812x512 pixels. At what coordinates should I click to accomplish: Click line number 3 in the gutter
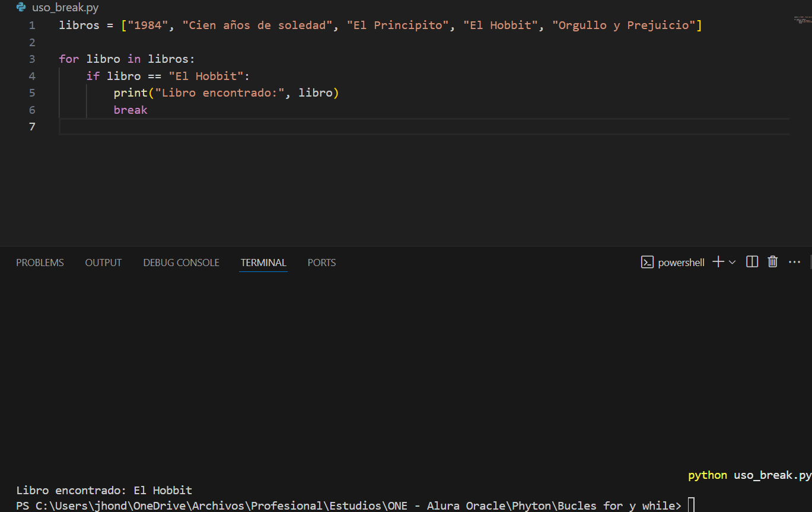[32, 59]
